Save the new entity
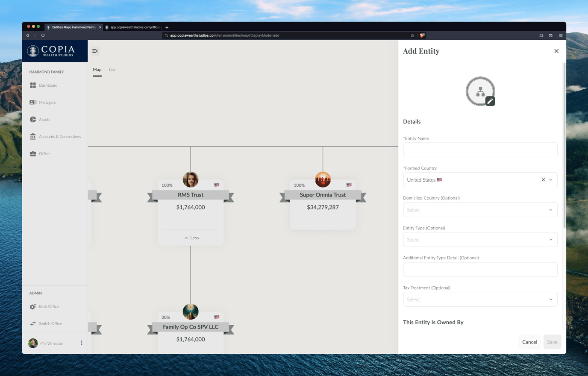Screen dimensions: 588x376 [552, 342]
